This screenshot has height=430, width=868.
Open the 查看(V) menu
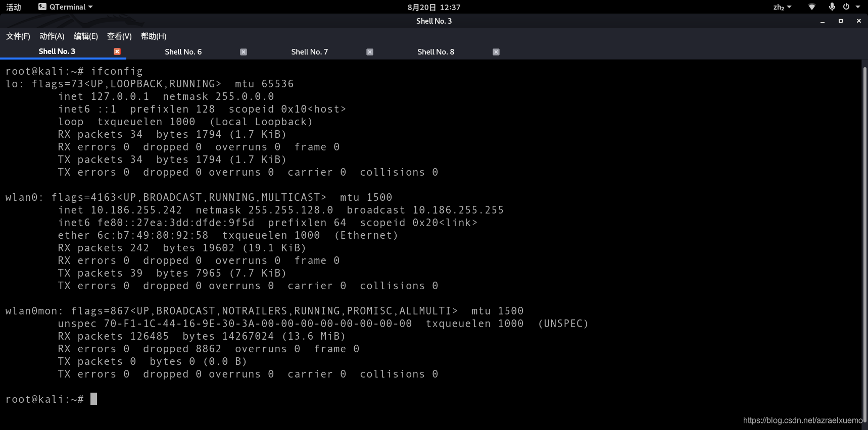[119, 36]
